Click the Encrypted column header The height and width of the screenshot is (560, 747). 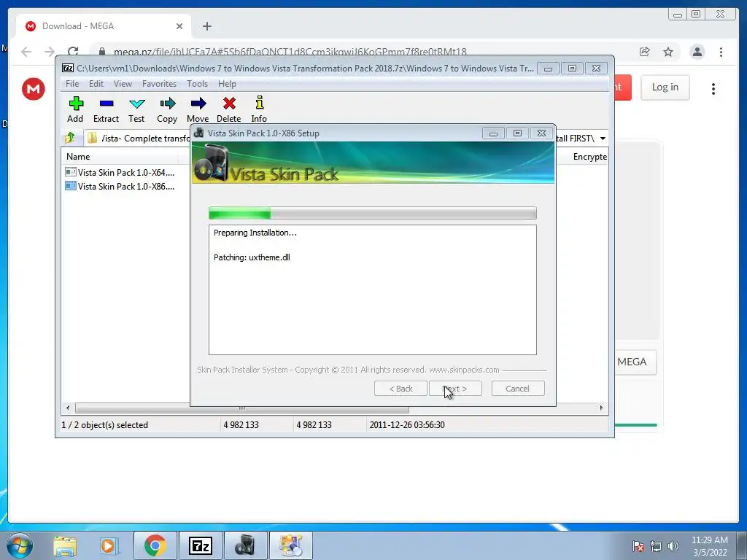(589, 157)
